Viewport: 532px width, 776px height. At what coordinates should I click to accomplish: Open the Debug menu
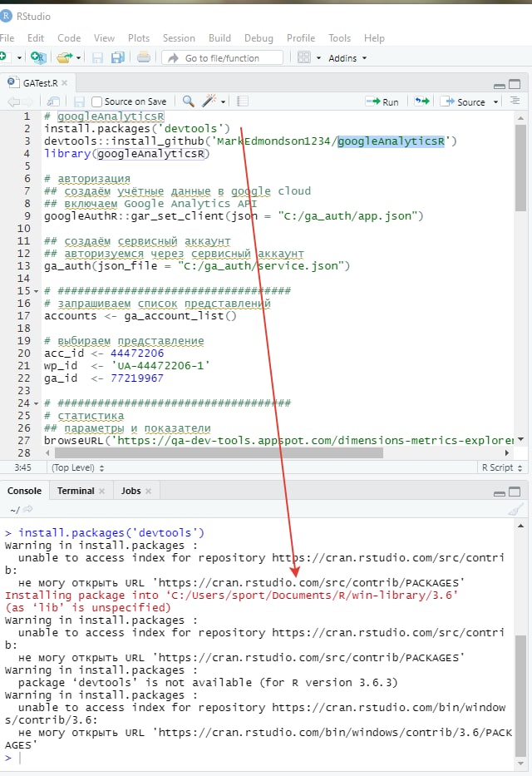click(259, 38)
